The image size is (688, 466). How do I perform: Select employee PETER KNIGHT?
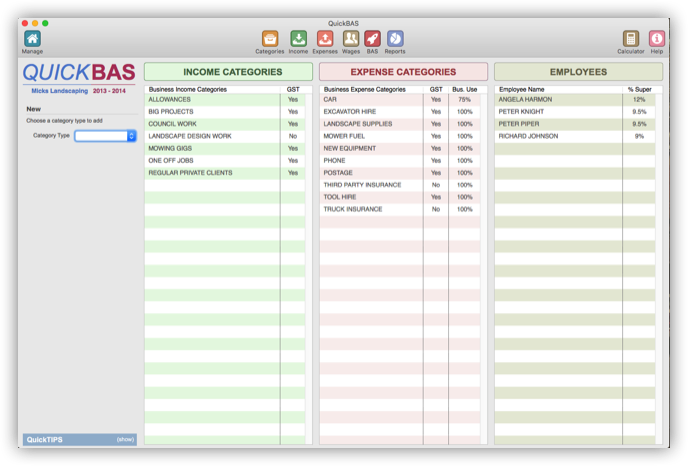click(x=575, y=112)
